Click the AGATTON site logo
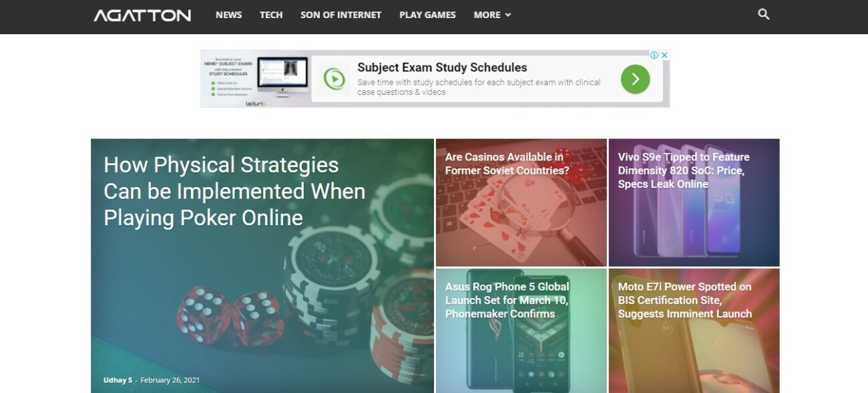This screenshot has height=393, width=868. click(x=142, y=15)
